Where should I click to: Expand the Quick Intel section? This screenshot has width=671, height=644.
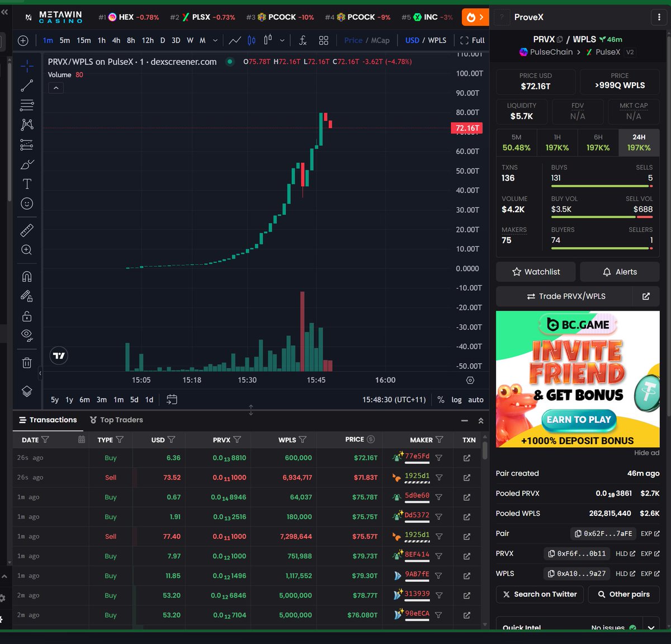[651, 628]
